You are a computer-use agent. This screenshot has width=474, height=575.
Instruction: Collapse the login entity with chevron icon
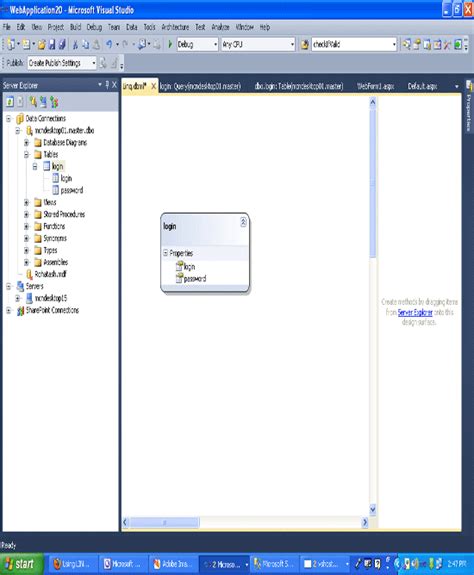243,221
